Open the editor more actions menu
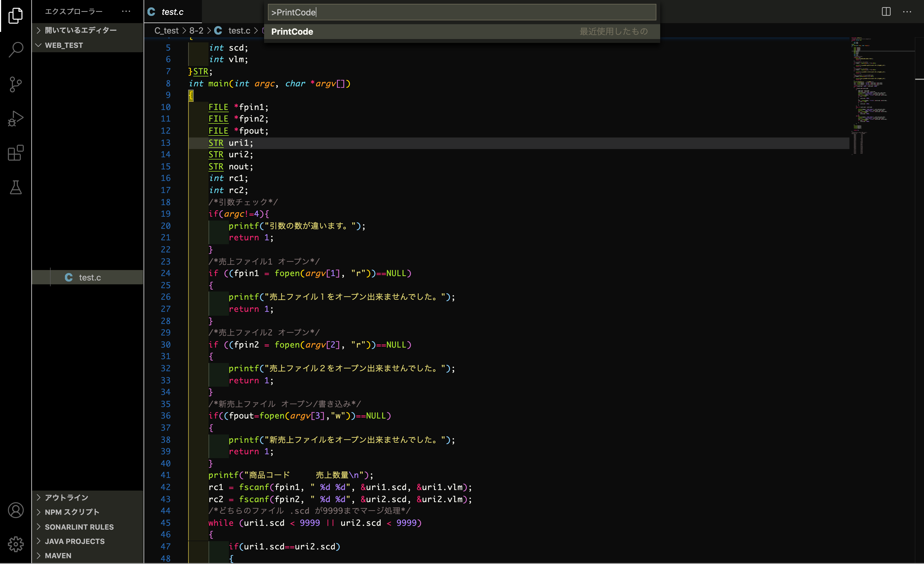Image resolution: width=924 pixels, height=564 pixels. click(x=907, y=12)
